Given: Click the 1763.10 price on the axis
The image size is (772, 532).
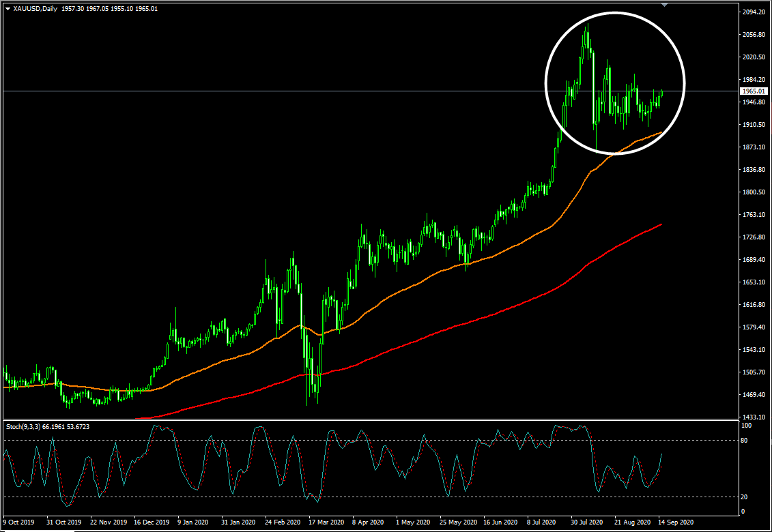Looking at the screenshot, I should 754,215.
